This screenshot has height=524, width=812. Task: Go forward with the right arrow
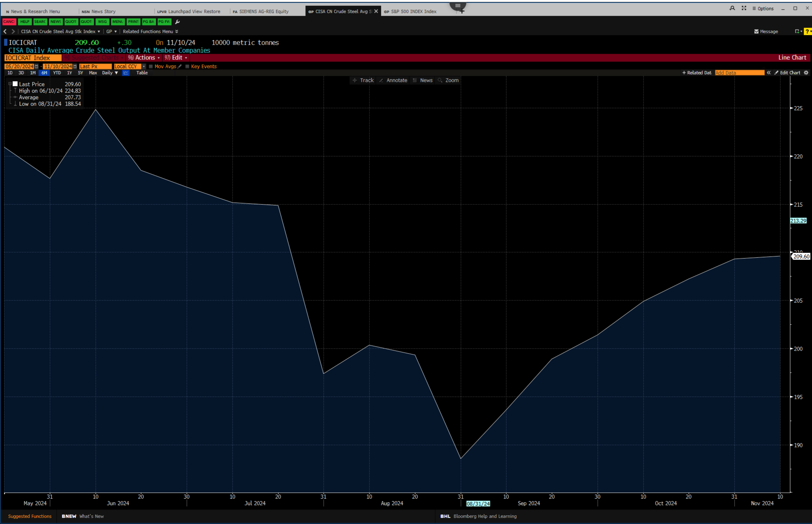(13, 31)
